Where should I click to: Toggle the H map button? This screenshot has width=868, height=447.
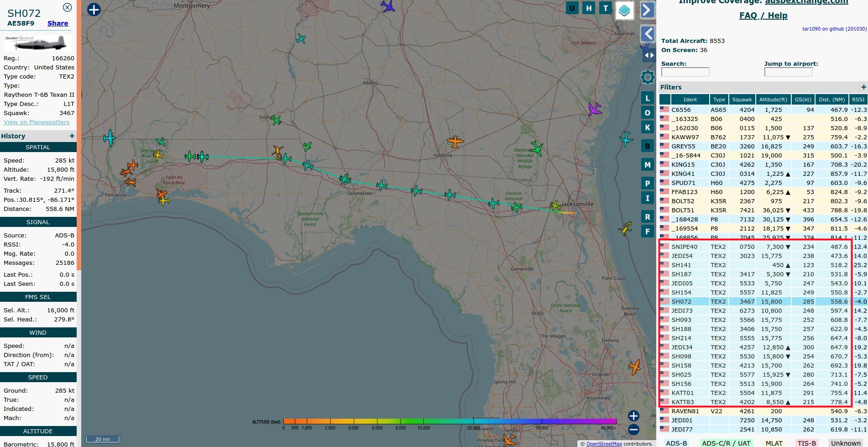click(x=589, y=8)
